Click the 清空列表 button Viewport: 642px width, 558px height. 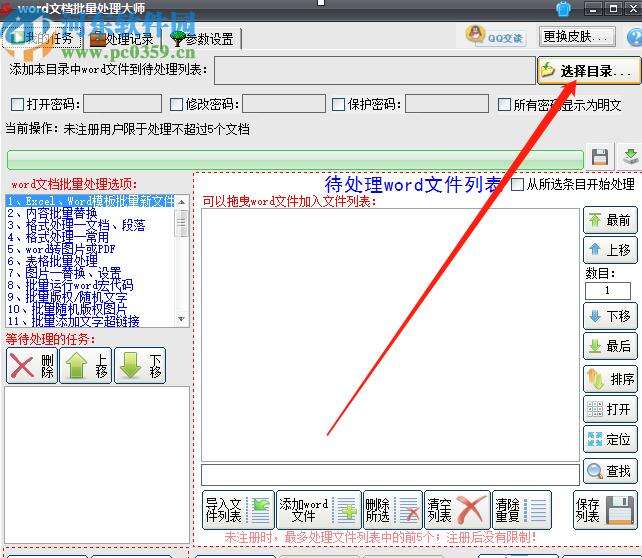pyautogui.click(x=457, y=510)
